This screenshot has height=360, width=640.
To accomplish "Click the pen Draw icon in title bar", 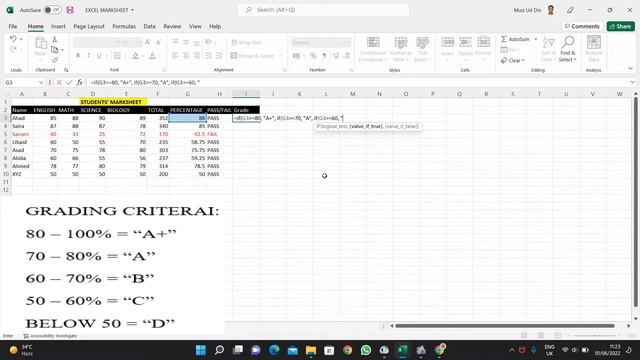I will [570, 10].
